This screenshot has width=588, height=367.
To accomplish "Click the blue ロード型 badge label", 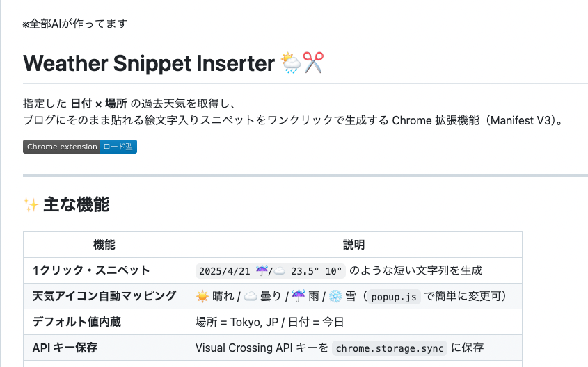I will click(118, 147).
